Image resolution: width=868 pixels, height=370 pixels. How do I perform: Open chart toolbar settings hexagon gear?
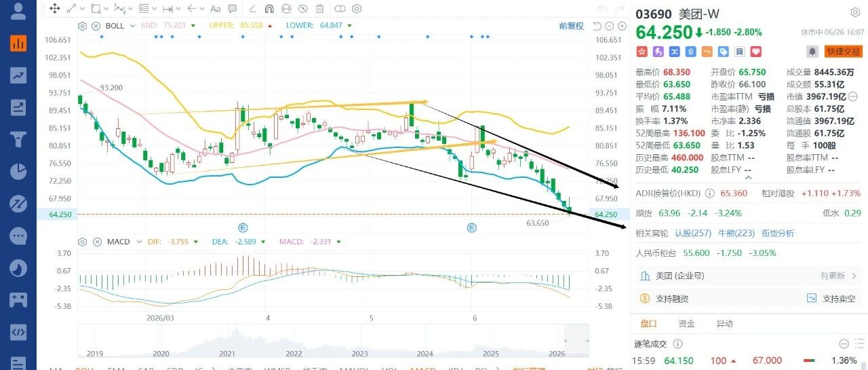(x=357, y=9)
